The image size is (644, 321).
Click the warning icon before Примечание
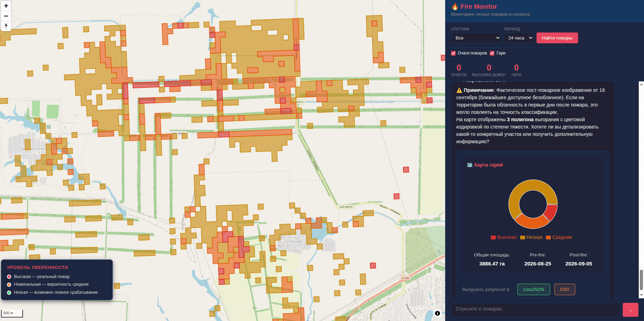pyautogui.click(x=459, y=90)
